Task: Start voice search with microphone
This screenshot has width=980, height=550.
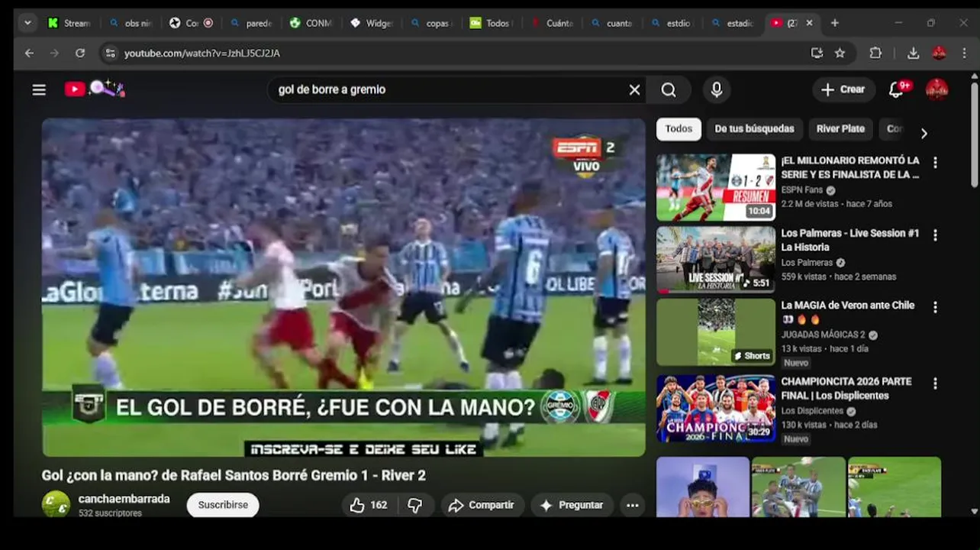Action: coord(716,90)
